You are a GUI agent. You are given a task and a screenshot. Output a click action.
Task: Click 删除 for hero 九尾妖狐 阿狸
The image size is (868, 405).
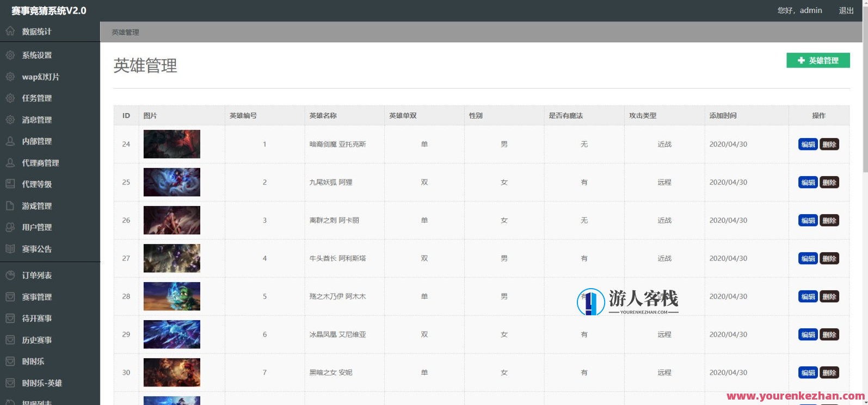click(x=829, y=182)
